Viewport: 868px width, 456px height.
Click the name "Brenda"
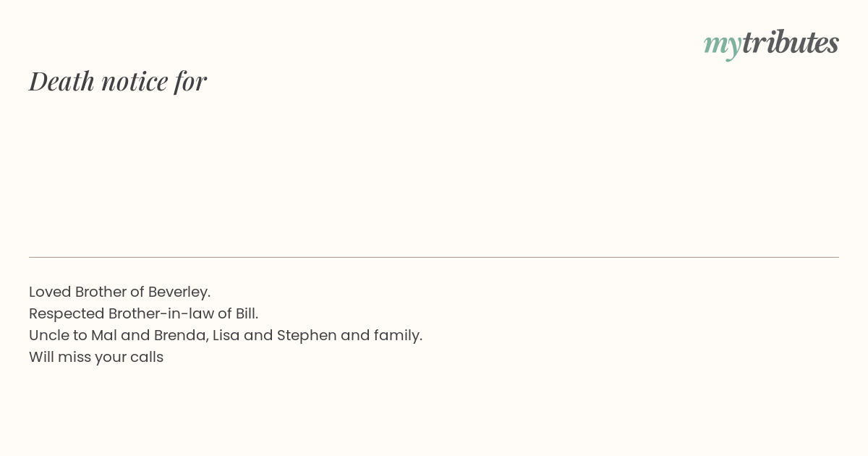(180, 335)
